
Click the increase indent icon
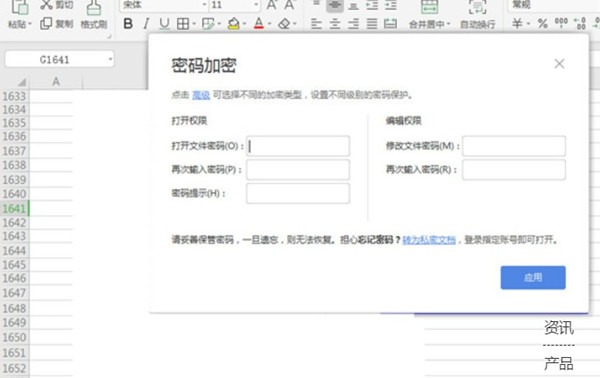tap(390, 5)
